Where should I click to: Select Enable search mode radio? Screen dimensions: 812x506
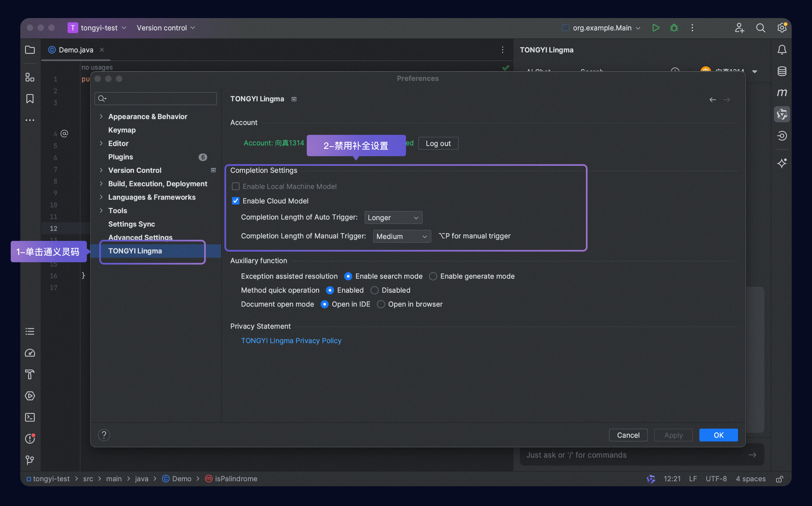point(348,276)
